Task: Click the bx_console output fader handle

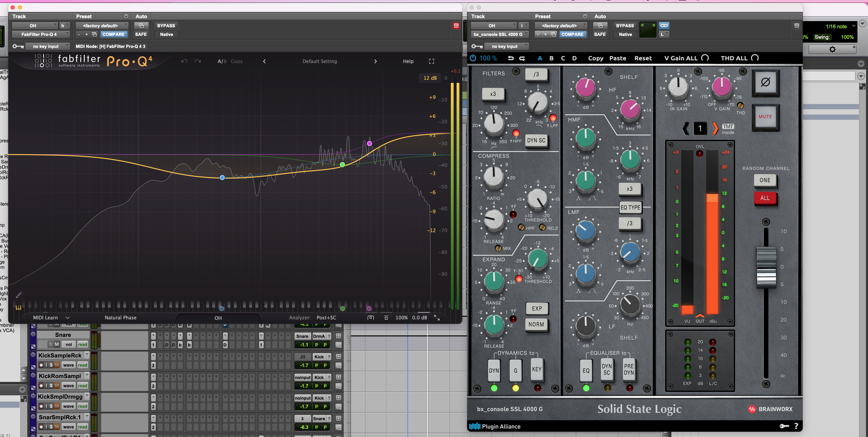Action: (766, 268)
